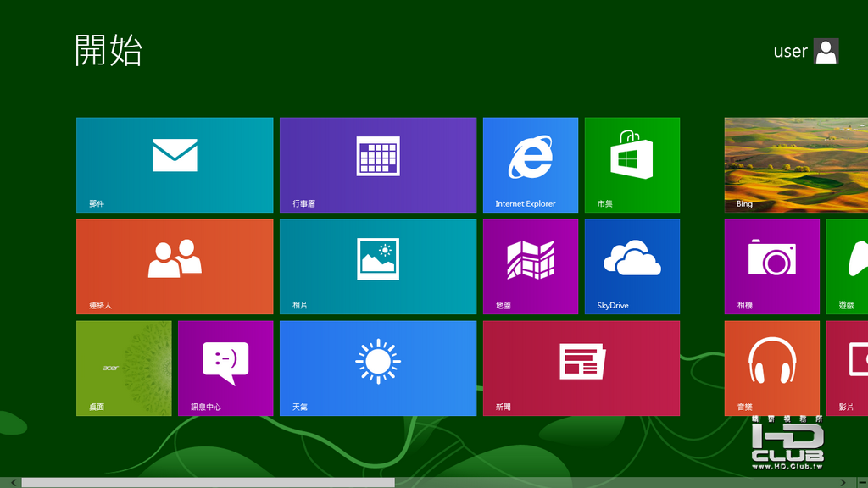Open the Messaging (訊息中心) tile

pos(225,369)
